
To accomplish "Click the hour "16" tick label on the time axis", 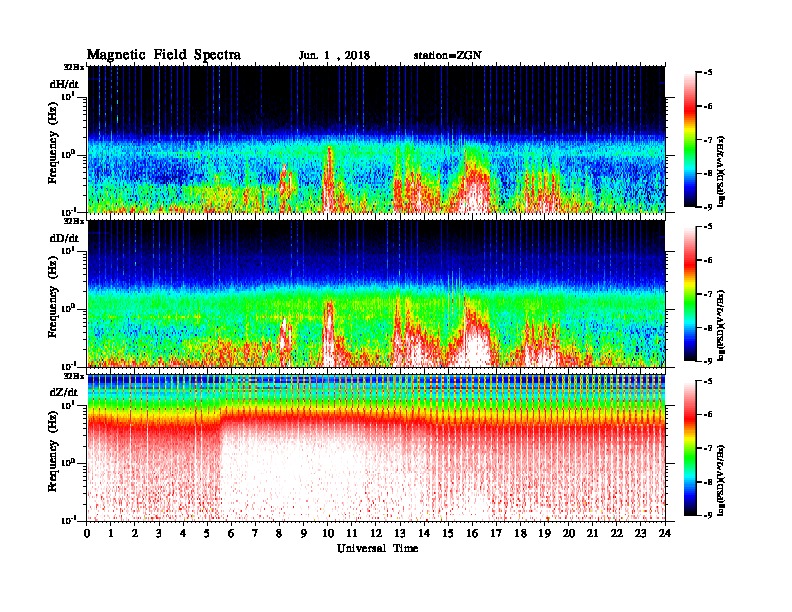I will point(472,533).
